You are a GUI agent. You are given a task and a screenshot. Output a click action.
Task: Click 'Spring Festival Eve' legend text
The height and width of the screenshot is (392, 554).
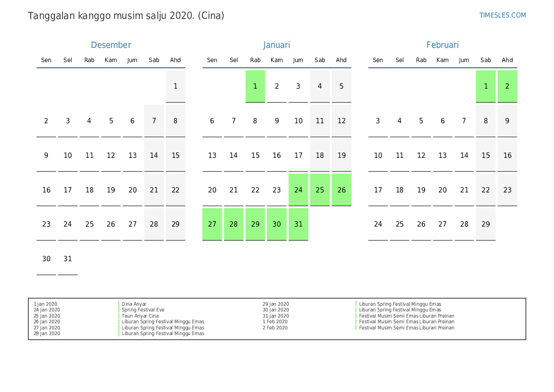[x=143, y=310]
